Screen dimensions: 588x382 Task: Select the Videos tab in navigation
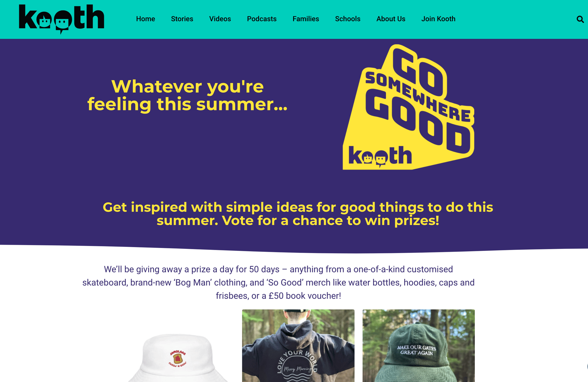[220, 19]
